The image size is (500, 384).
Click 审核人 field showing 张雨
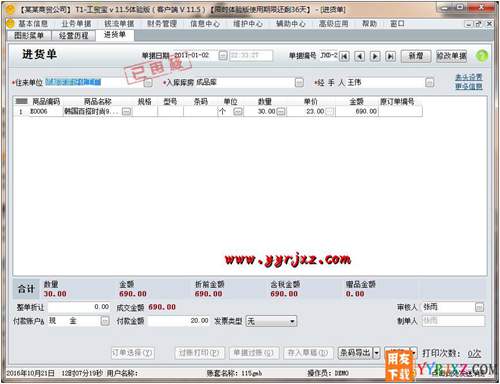(448, 307)
